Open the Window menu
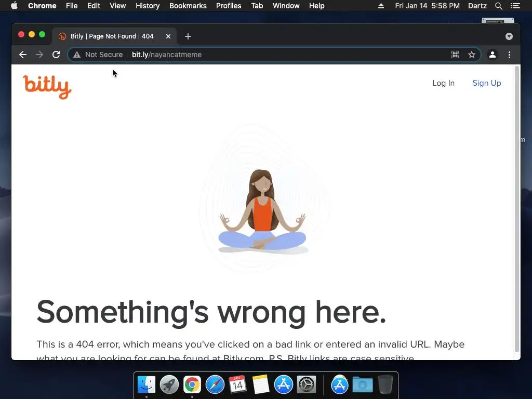Viewport: 532px width, 399px height. (286, 6)
